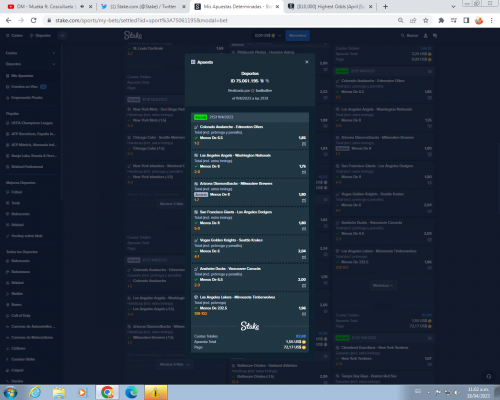Click the zoom magnifier icon in address bar

[400, 20]
